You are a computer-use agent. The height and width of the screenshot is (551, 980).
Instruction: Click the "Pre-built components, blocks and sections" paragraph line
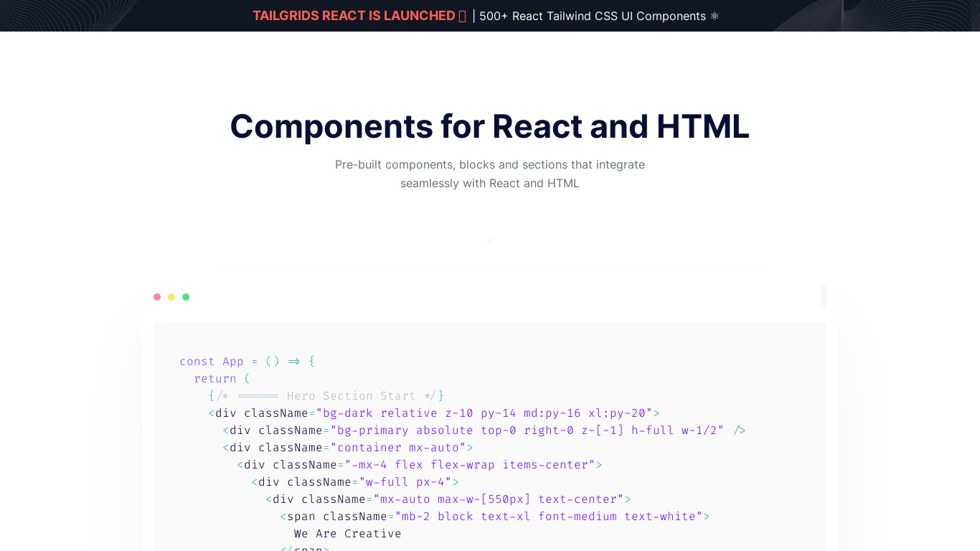[x=490, y=164]
